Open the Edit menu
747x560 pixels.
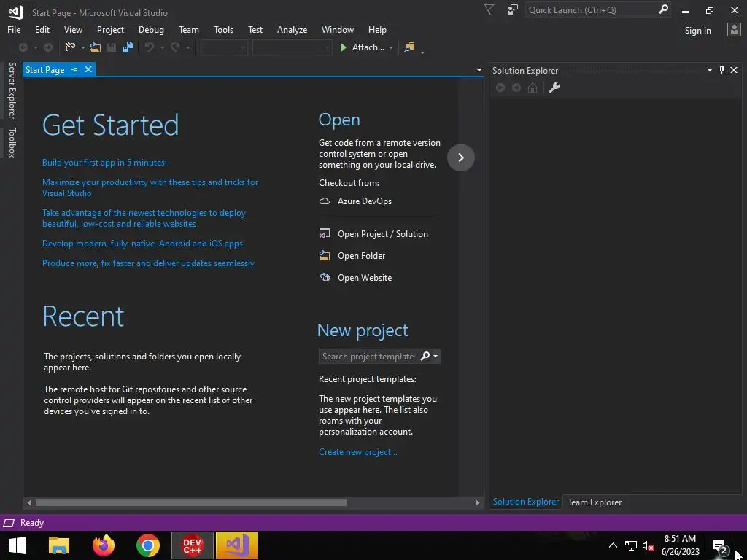[42, 29]
